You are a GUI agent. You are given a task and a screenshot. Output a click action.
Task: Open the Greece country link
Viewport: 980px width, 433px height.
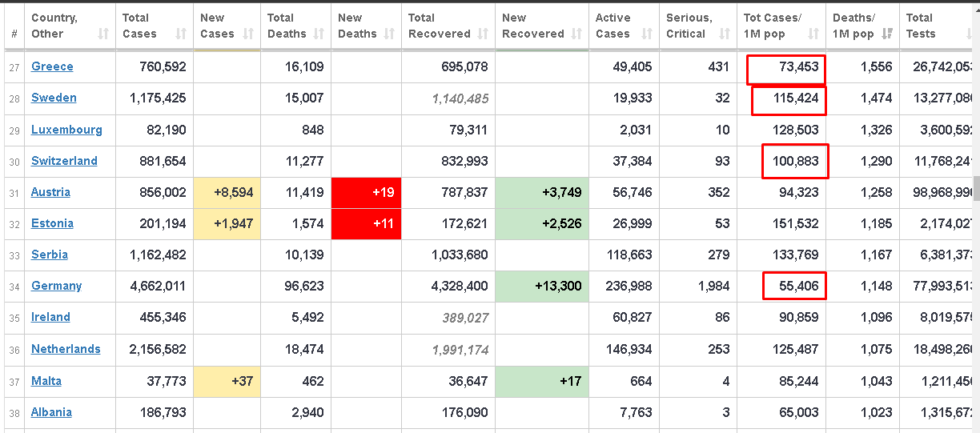52,66
